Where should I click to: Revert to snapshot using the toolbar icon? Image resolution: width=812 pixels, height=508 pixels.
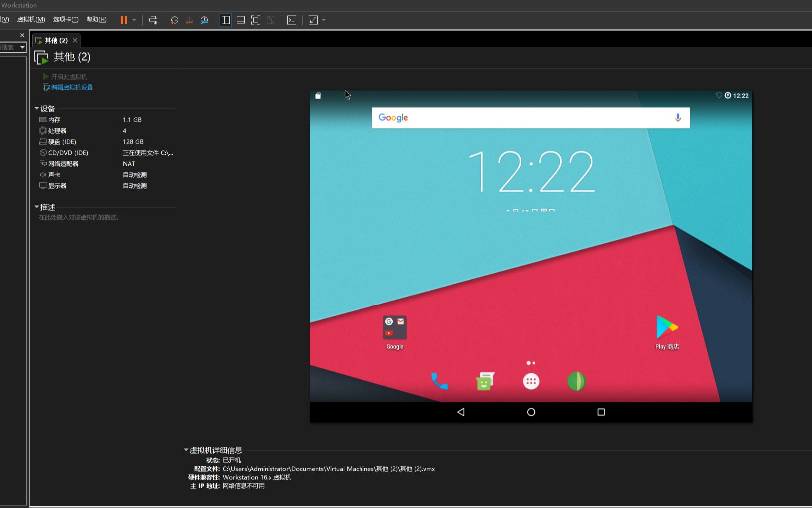(x=189, y=20)
